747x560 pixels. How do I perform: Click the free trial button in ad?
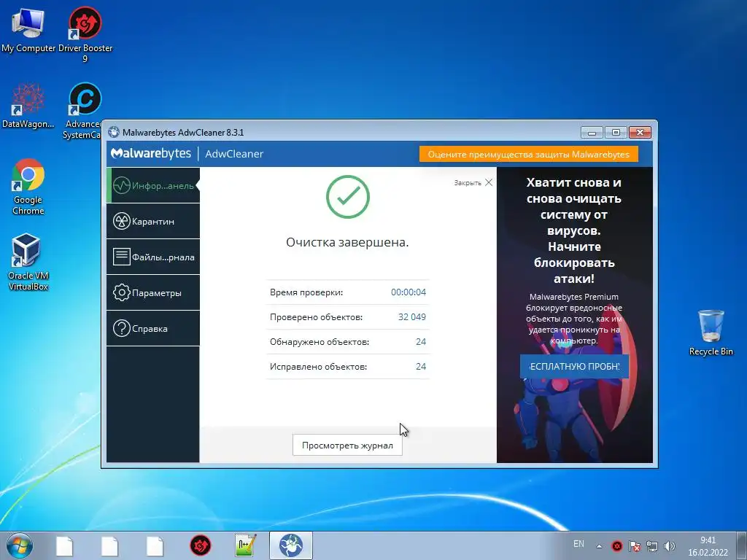click(x=574, y=366)
